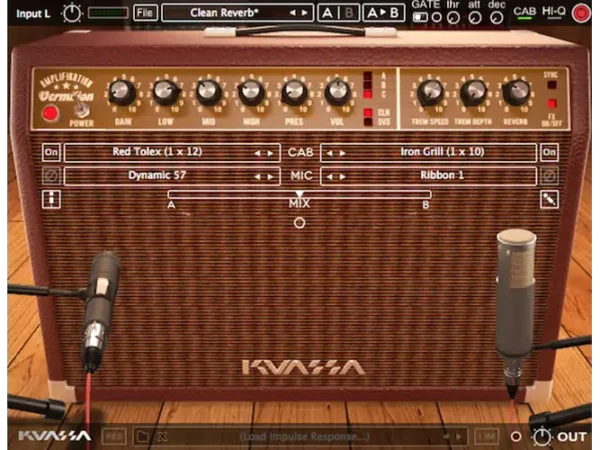Select previous mic A with left arrow
Viewport: 600px width, 450px height.
258,176
